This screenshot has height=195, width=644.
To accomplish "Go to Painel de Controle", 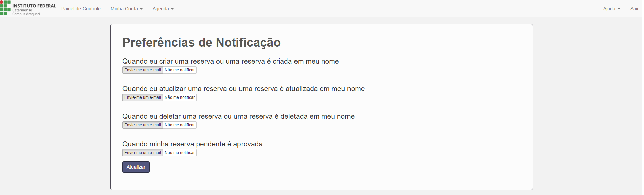I will tap(81, 9).
